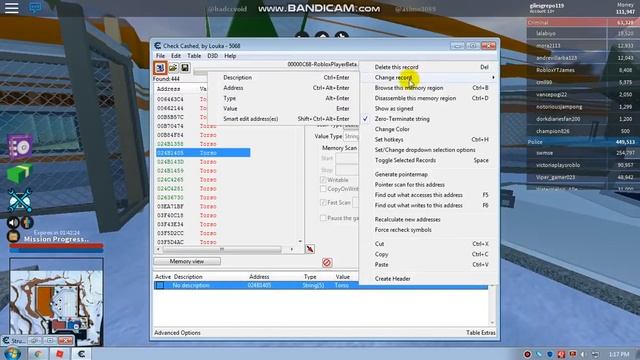Toggle Active checkbox of No description record
640x360 pixels.
160,285
